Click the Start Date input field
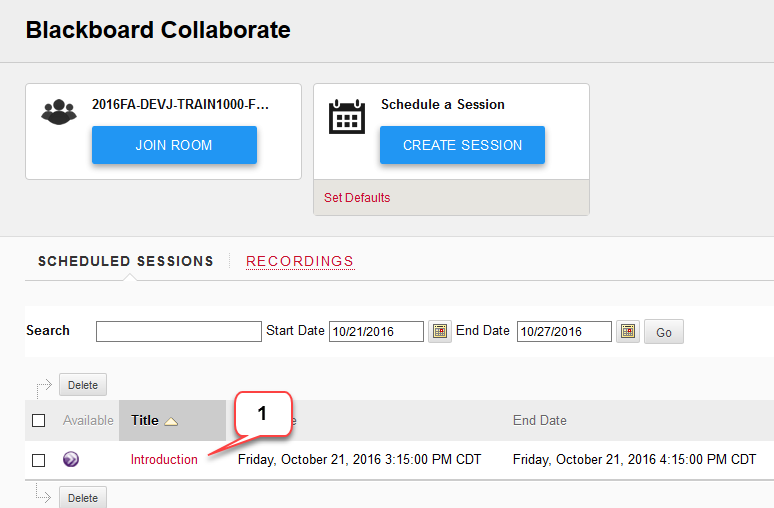774x508 pixels. [376, 331]
